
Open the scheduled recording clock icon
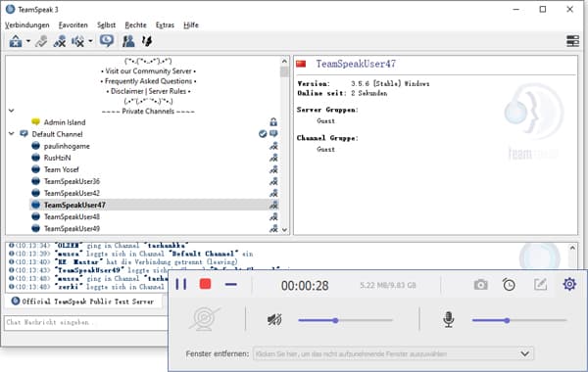[509, 285]
